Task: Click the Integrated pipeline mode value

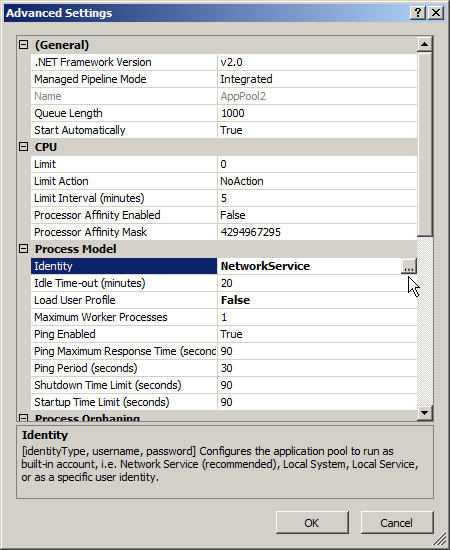Action: [246, 79]
